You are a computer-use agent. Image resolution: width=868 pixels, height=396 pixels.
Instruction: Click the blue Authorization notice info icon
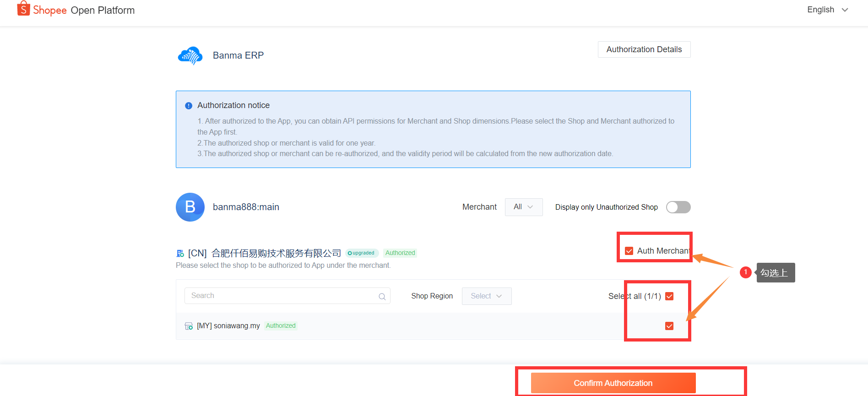(189, 106)
